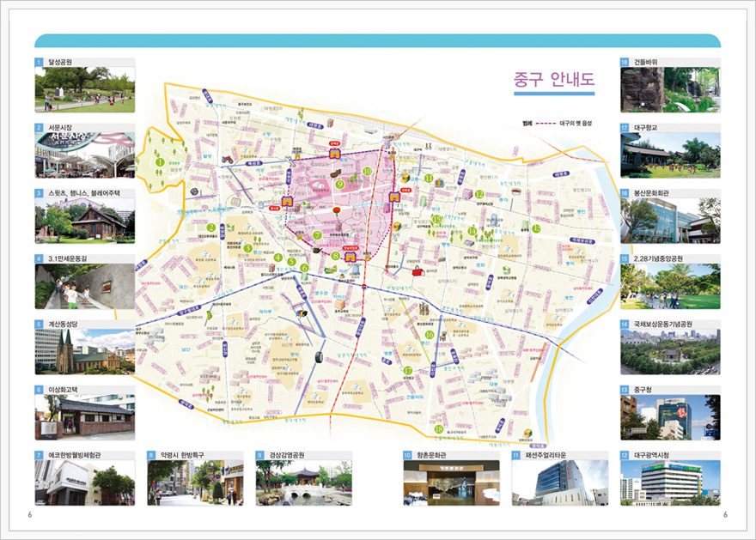The width and height of the screenshot is (756, 540).
Task: Click the black tire icon on map
Action: tap(319, 357)
